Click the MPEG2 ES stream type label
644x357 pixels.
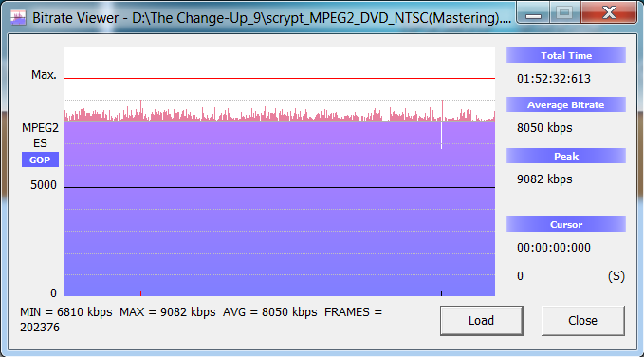coord(40,136)
